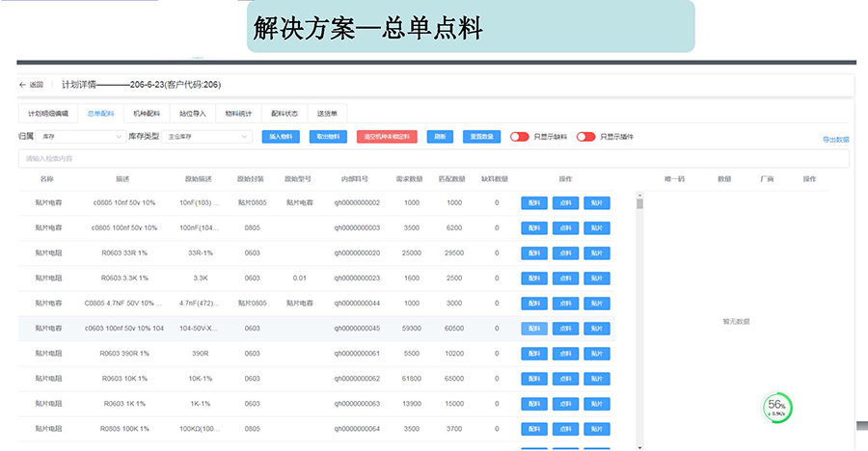Open the 归属 库存 dropdown
The image size is (868, 451).
[81, 137]
